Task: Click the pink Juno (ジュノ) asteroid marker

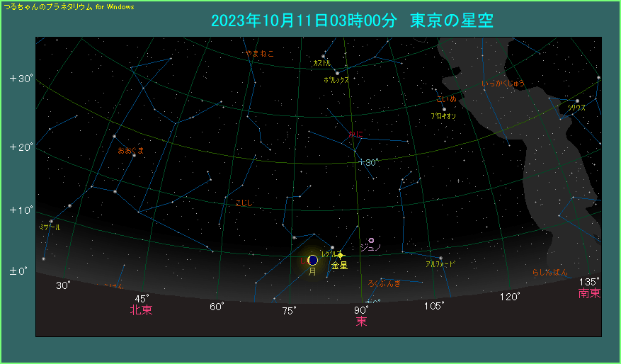Action: point(371,240)
